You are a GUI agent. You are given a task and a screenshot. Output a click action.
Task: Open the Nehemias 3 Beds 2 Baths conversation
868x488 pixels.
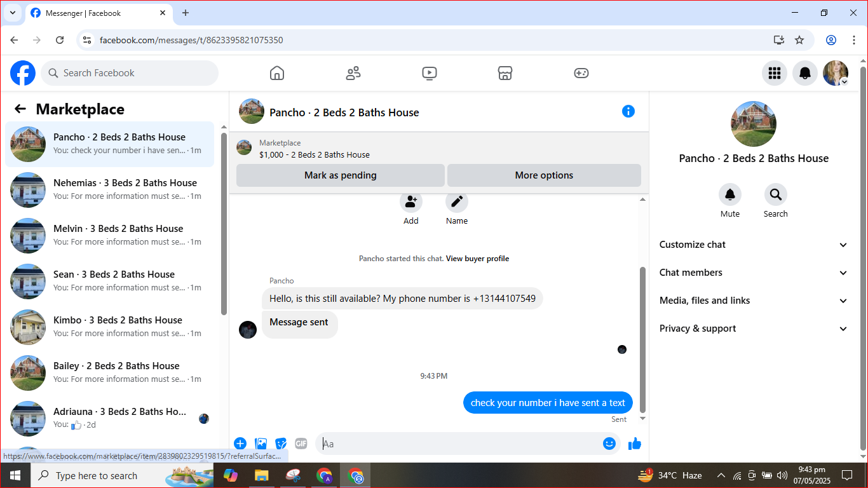click(x=109, y=189)
